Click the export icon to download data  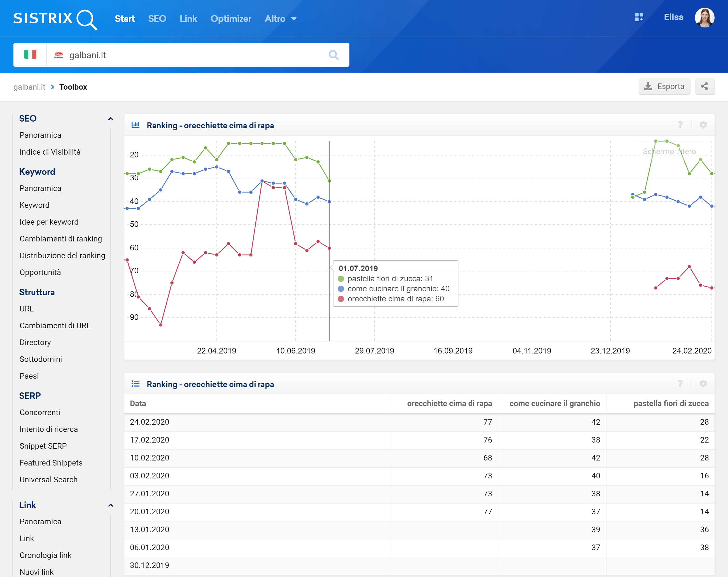[x=663, y=87]
